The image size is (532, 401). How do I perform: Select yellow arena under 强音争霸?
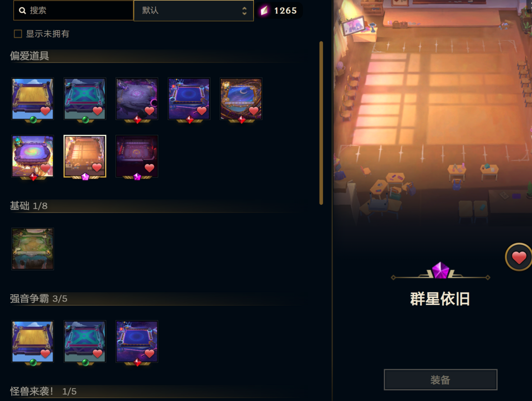pyautogui.click(x=33, y=341)
